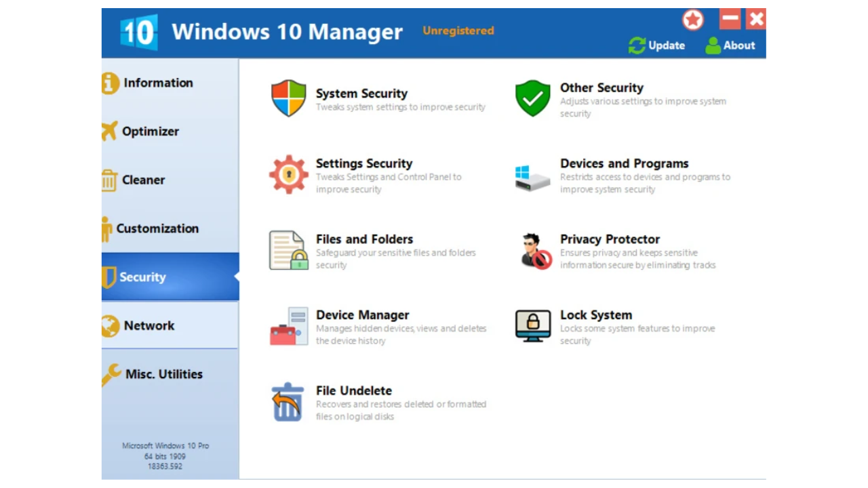The width and height of the screenshot is (868, 488).
Task: Click the Update button
Action: coord(656,45)
